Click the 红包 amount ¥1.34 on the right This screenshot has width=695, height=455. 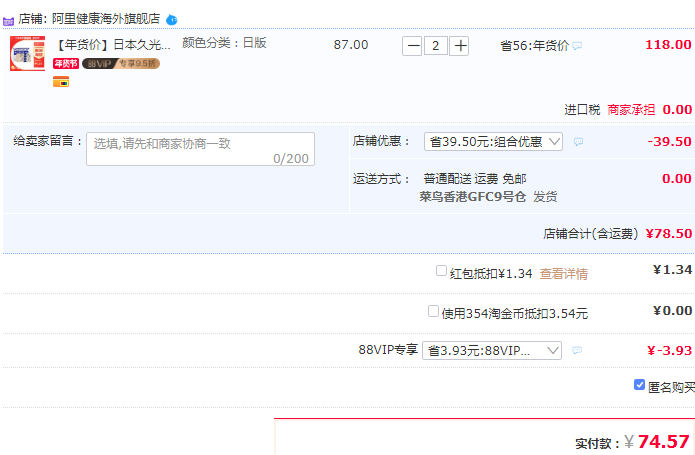pyautogui.click(x=672, y=270)
